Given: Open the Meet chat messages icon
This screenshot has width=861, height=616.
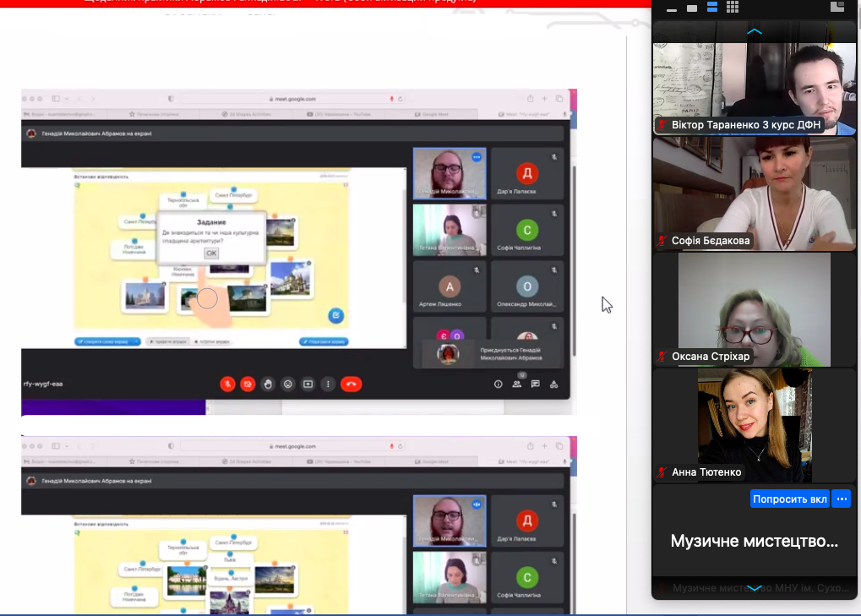Looking at the screenshot, I should pyautogui.click(x=535, y=384).
